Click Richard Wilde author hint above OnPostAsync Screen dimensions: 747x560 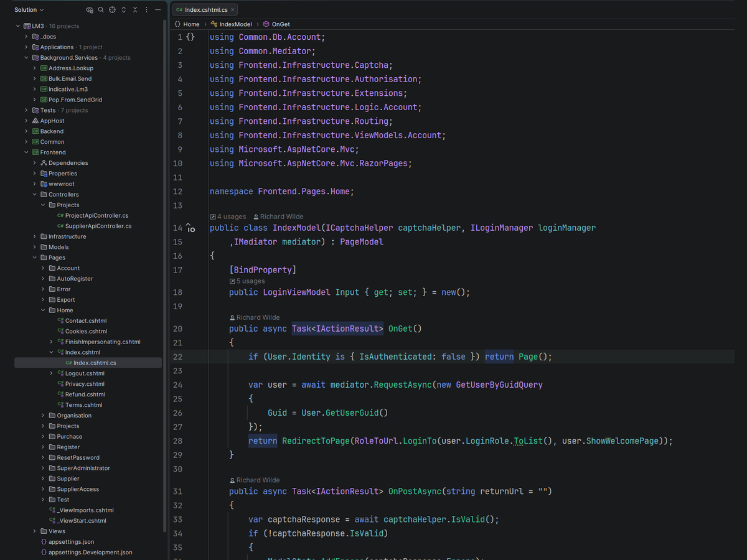(255, 480)
